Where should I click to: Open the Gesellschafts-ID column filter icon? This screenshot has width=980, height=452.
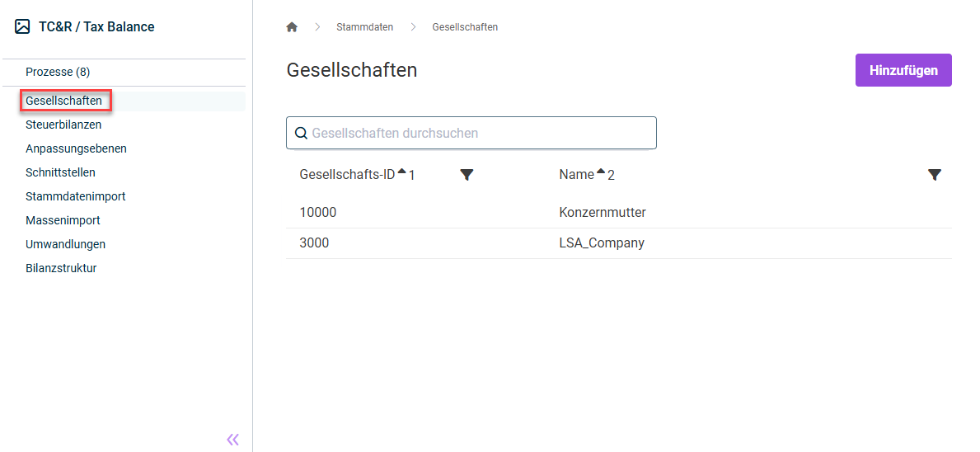467,175
